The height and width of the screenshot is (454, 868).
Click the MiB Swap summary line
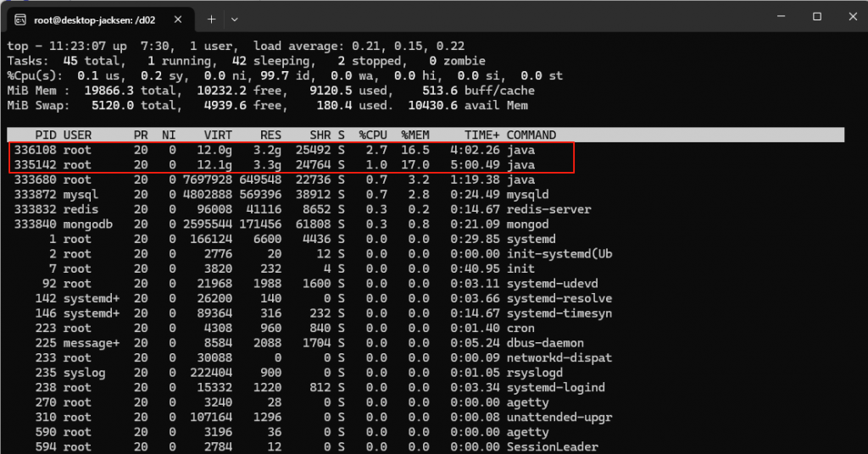pos(267,105)
